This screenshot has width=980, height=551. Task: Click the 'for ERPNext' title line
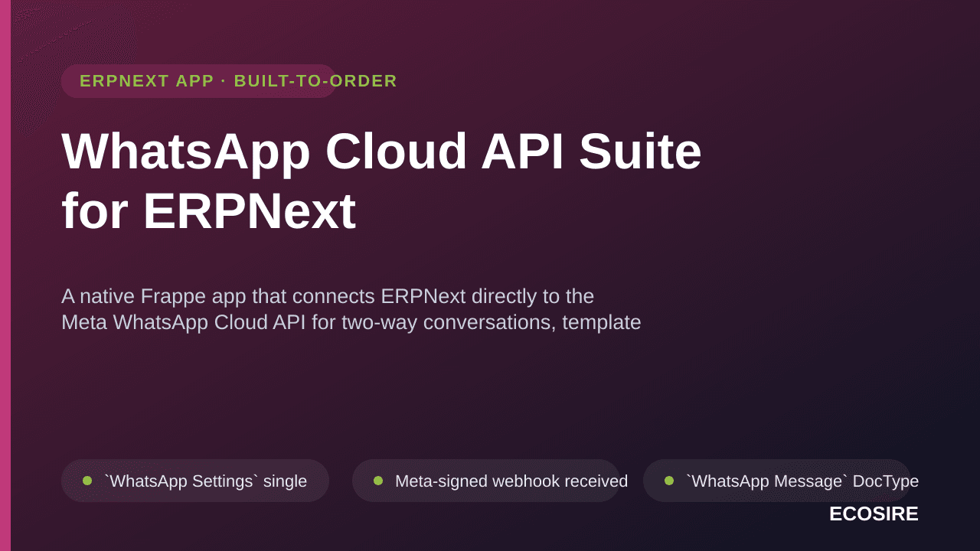[208, 210]
